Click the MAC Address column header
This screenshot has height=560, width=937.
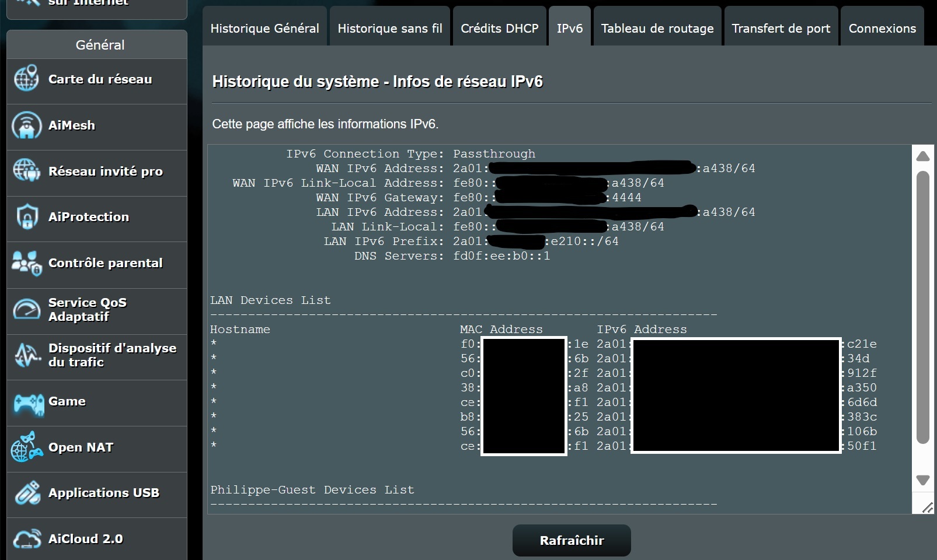point(501,330)
